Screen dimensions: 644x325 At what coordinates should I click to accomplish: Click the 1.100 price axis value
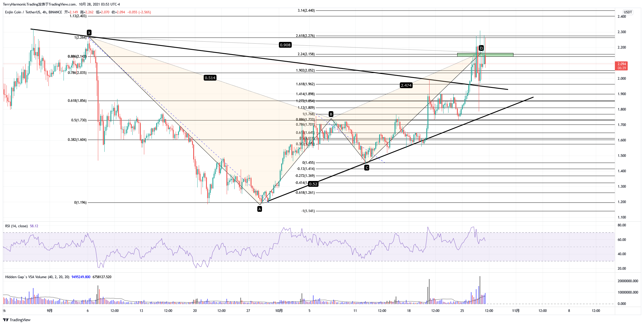click(622, 217)
